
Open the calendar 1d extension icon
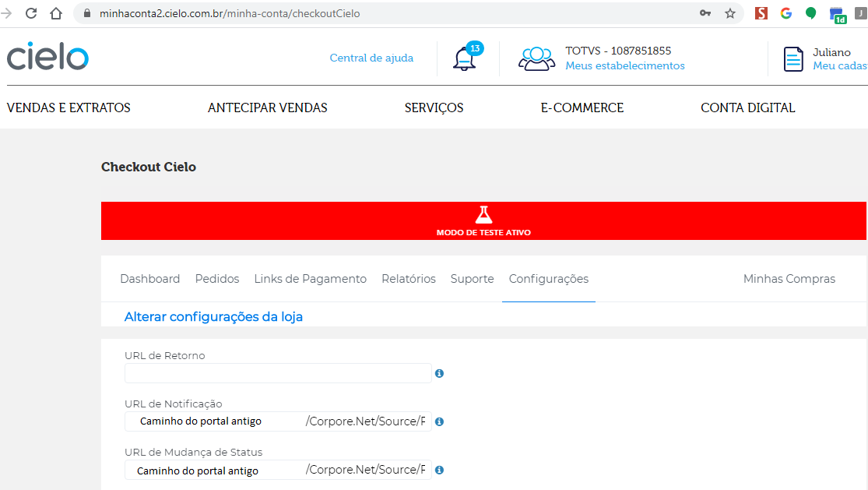click(x=838, y=15)
